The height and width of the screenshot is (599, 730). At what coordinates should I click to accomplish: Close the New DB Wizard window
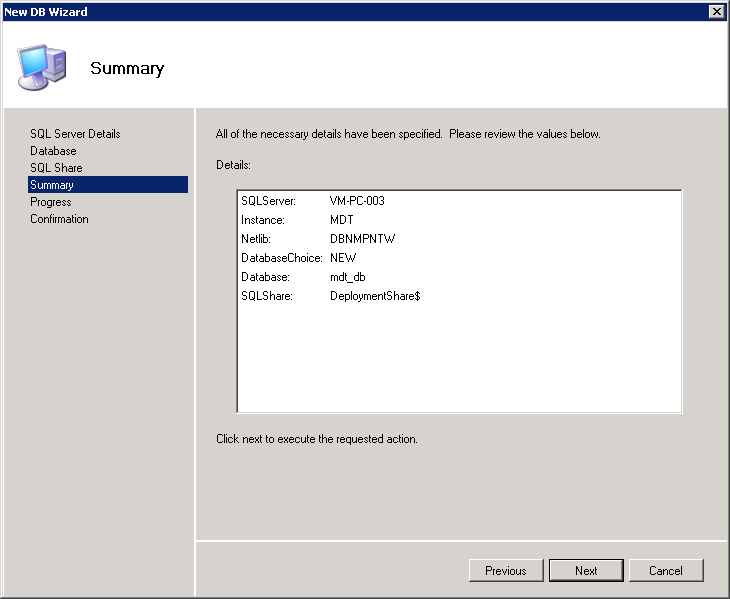coord(716,11)
